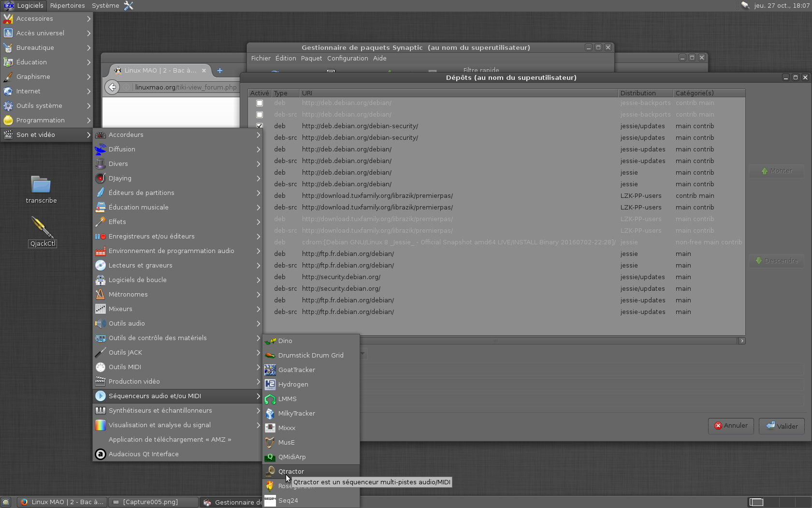812x508 pixels.
Task: Enable the jessie-backports deb-src repository checkbox
Action: pyautogui.click(x=260, y=115)
